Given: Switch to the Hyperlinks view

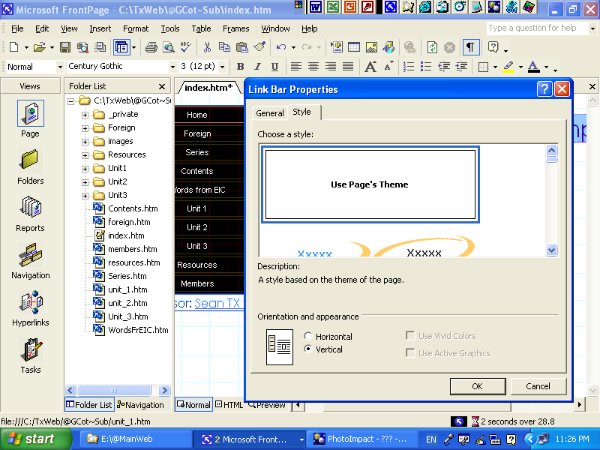Looking at the screenshot, I should tap(29, 303).
